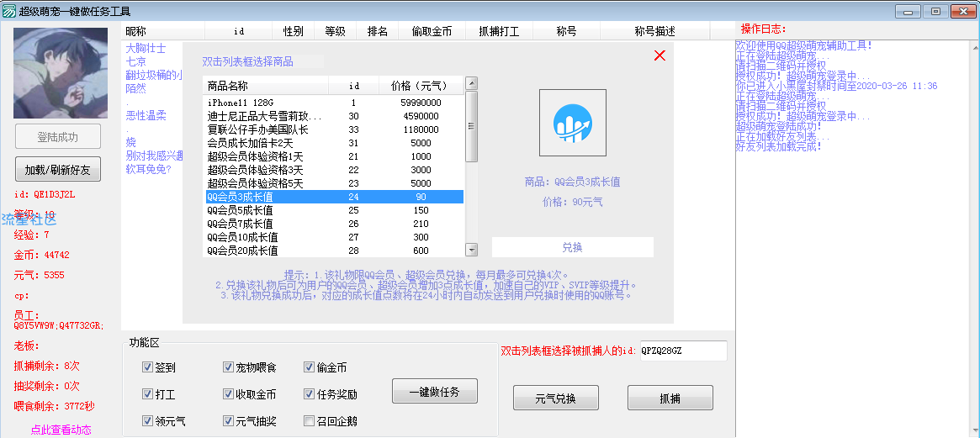The height and width of the screenshot is (438, 980).
Task: Click the 加载/刷新好友 button
Action: [57, 169]
